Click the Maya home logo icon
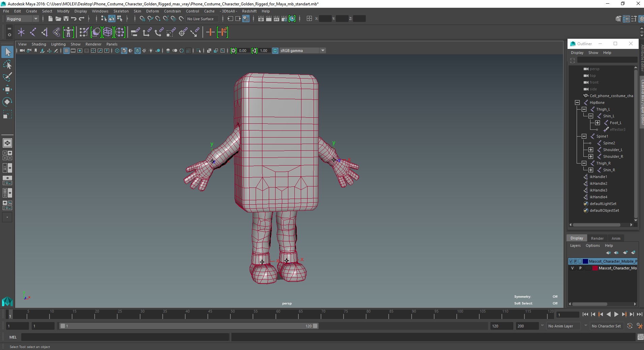This screenshot has height=350, width=644. [7, 301]
